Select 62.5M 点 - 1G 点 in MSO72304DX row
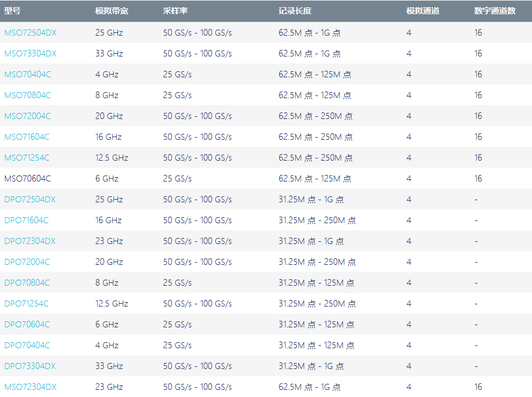The height and width of the screenshot is (397, 532). [310, 387]
